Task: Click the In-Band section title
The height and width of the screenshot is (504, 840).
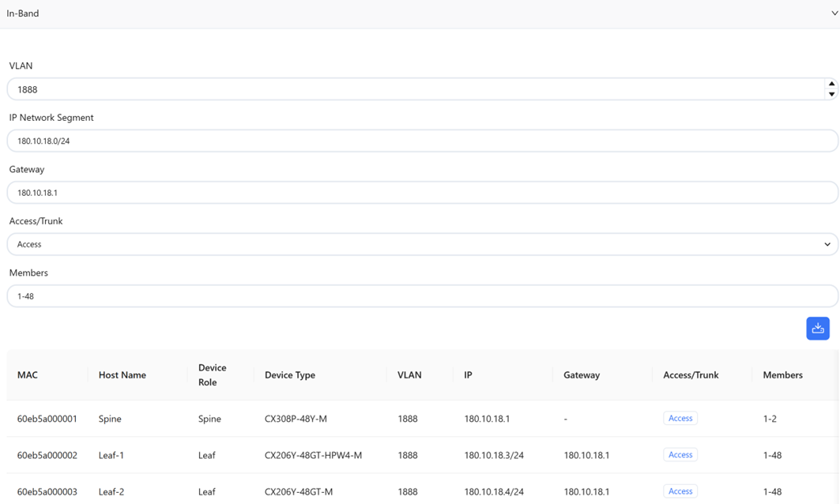Action: click(22, 13)
